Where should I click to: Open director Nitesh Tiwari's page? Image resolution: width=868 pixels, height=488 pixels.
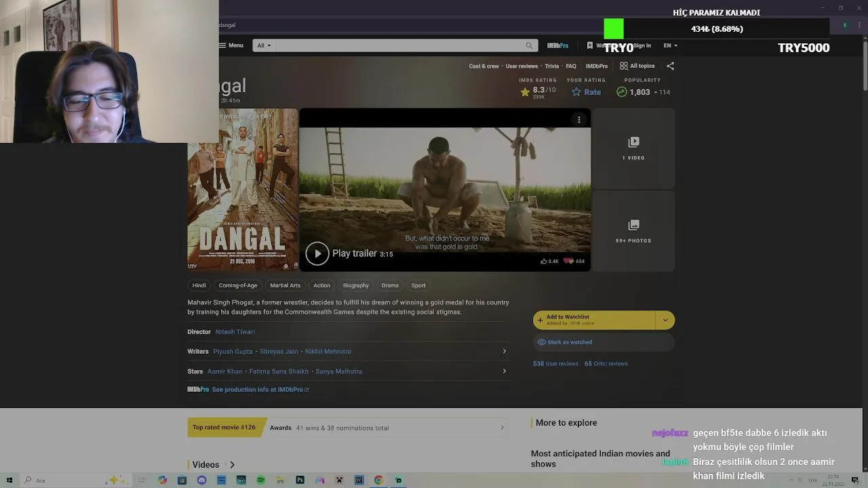[235, 331]
